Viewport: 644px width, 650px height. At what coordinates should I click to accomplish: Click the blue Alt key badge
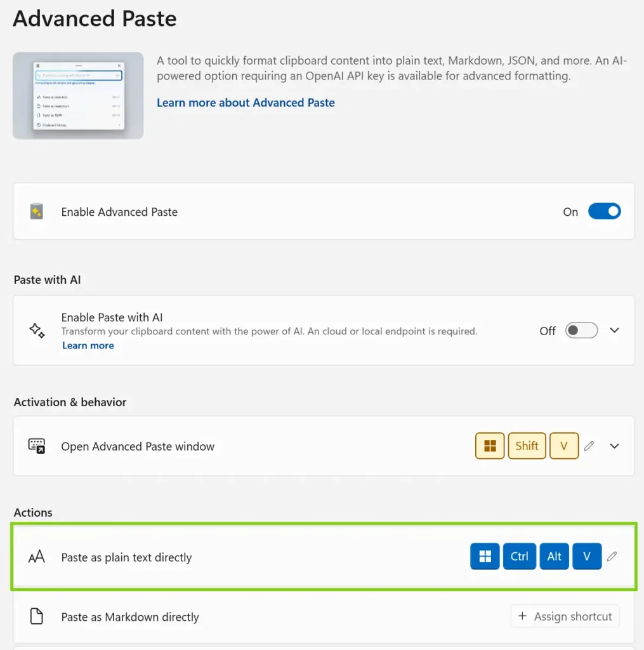tap(554, 556)
